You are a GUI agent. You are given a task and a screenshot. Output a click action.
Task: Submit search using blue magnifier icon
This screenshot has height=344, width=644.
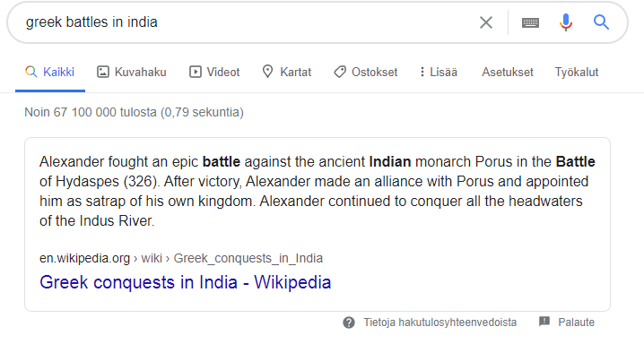click(601, 22)
